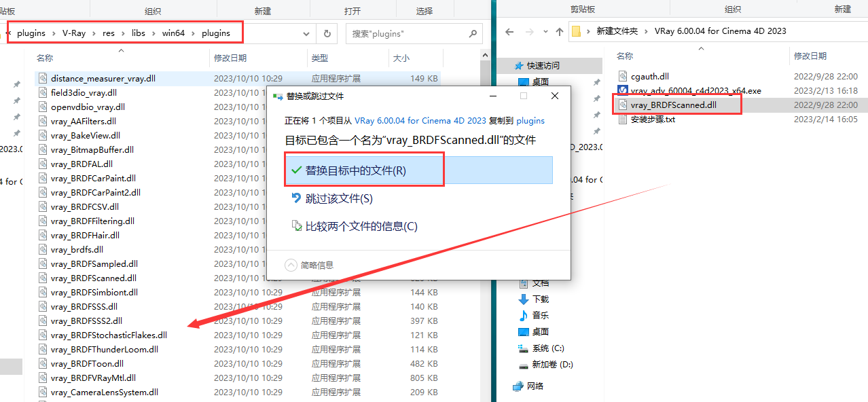Click the 系统 (C:) drive icon
Viewport: 868px width, 402px height.
[x=523, y=348]
